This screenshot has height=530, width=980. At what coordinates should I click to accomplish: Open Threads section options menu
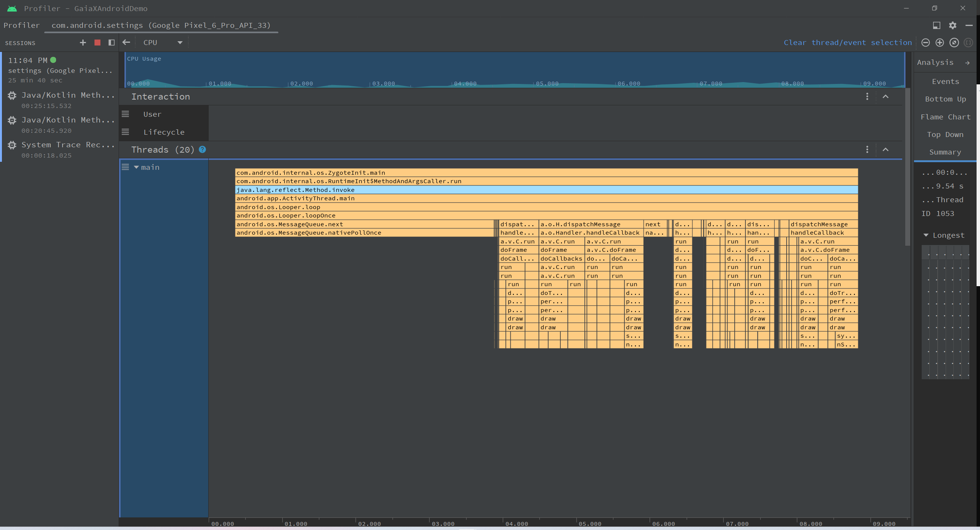click(867, 150)
